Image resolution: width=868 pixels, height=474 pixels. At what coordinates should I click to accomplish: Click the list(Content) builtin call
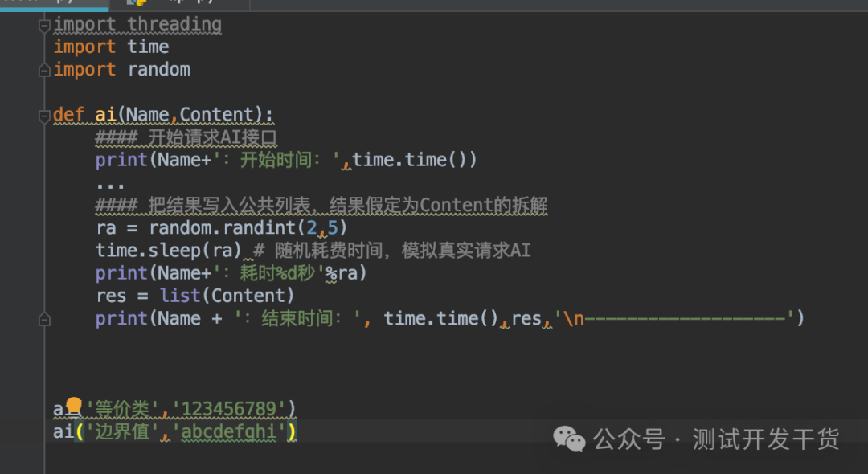click(227, 296)
